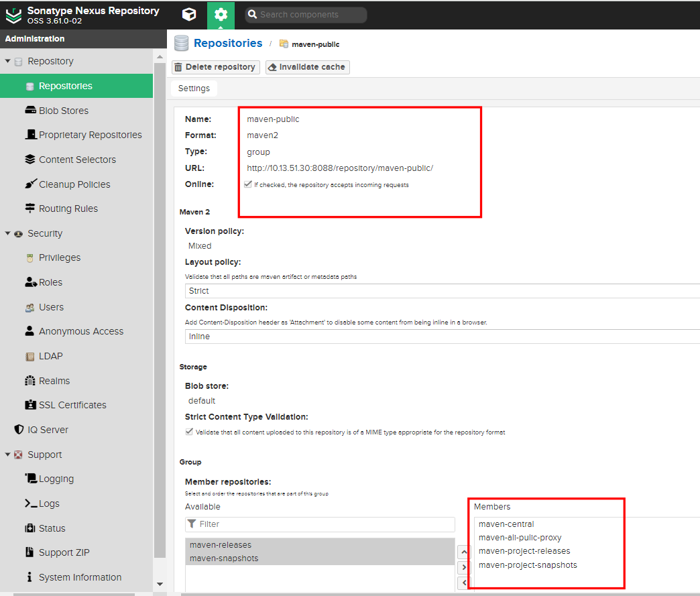Screen dimensions: 700x596
Task: Open the Layout policy Strict dropdown
Action: click(443, 291)
